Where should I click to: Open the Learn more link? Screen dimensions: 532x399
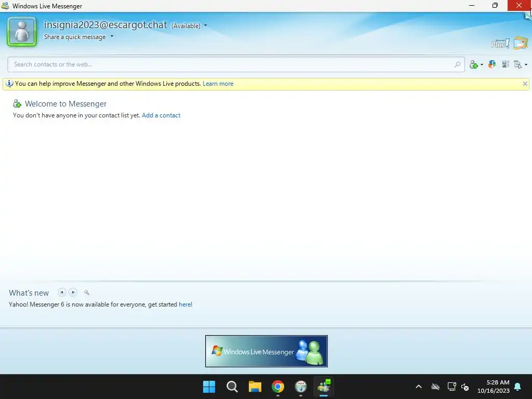[x=218, y=84]
